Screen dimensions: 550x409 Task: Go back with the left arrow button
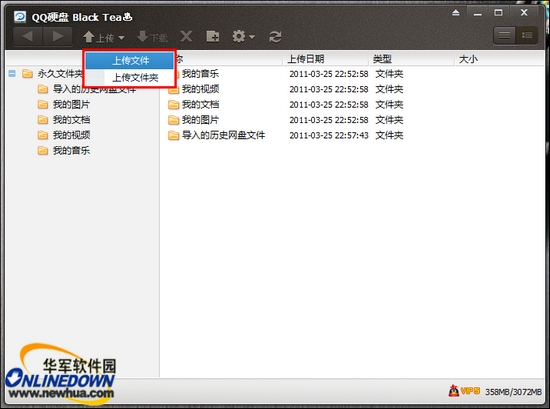pyautogui.click(x=28, y=36)
